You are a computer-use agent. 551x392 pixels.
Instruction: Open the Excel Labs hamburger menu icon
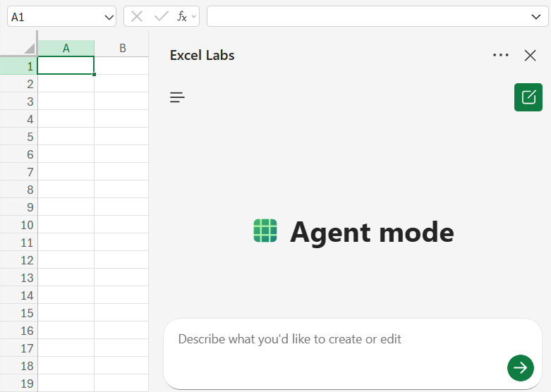[177, 97]
